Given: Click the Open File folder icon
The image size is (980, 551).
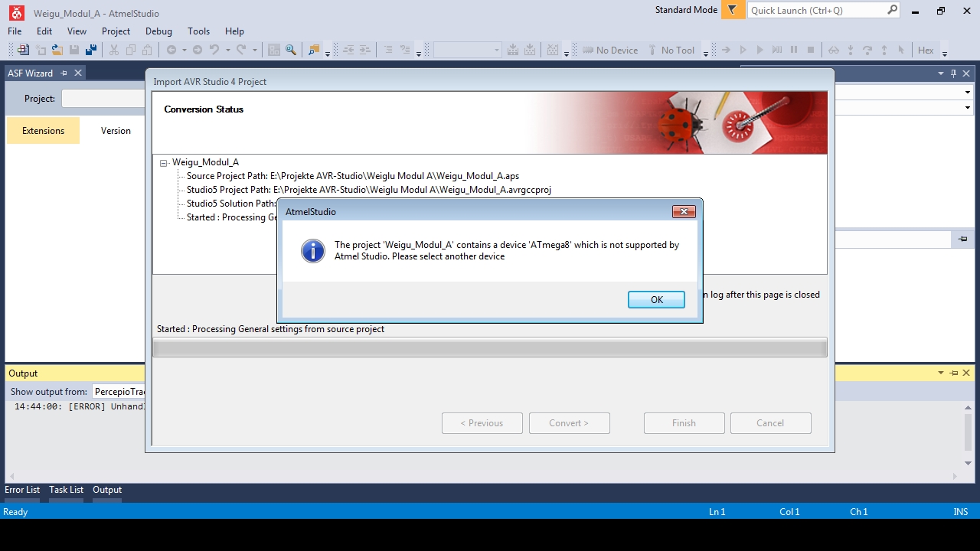Looking at the screenshot, I should click(57, 50).
